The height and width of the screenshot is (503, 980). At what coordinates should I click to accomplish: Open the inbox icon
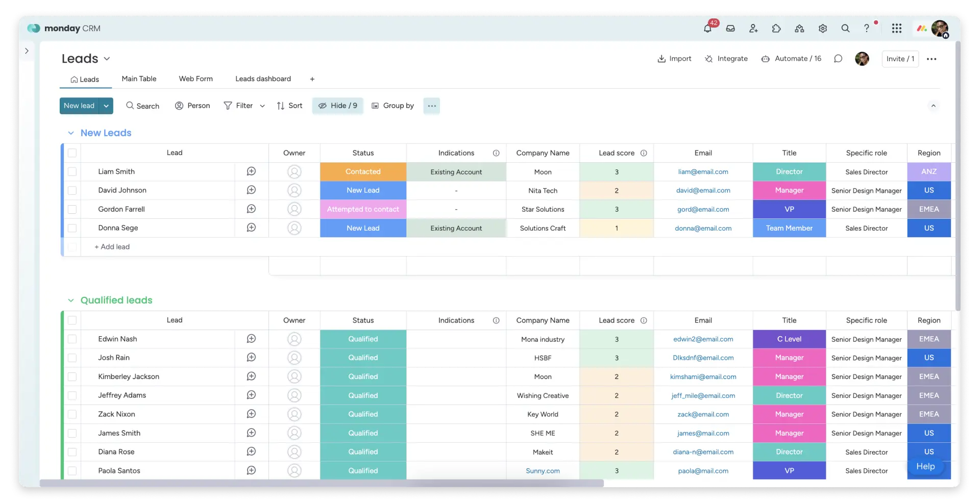tap(731, 29)
